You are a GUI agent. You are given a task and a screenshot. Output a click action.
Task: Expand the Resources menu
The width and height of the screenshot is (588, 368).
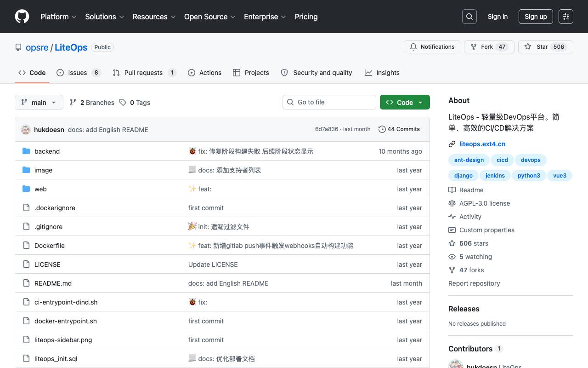(154, 17)
